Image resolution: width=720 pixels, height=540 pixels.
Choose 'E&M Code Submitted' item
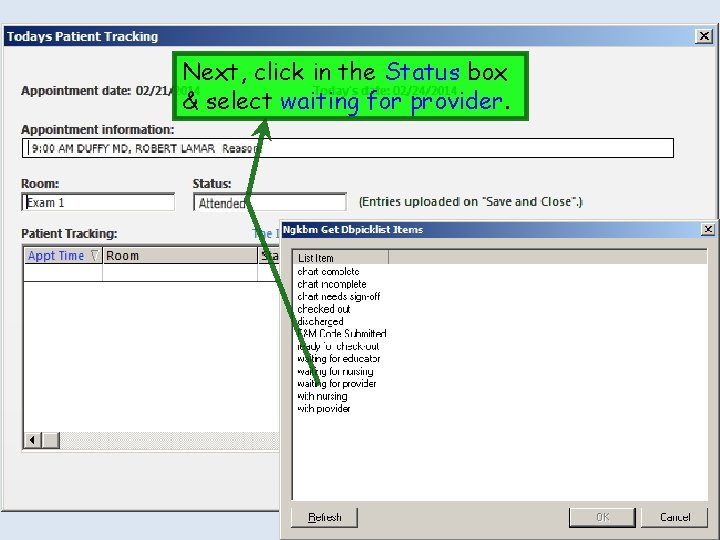coord(342,333)
